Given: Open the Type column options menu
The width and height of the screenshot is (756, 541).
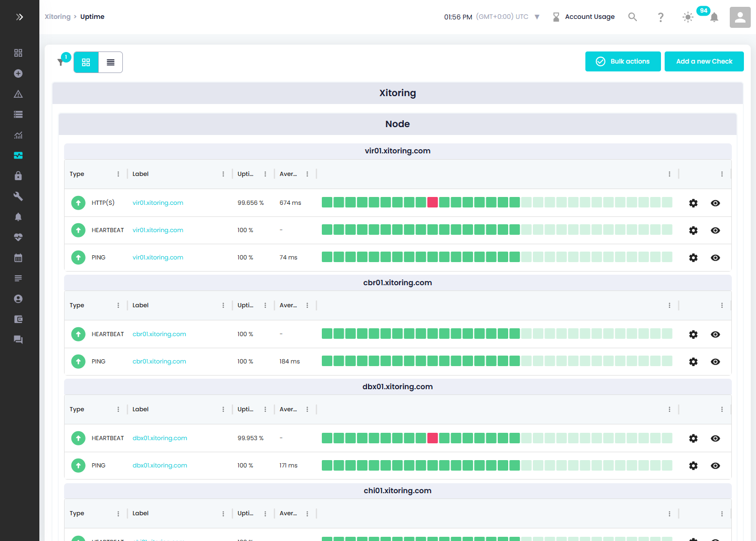Looking at the screenshot, I should click(118, 173).
